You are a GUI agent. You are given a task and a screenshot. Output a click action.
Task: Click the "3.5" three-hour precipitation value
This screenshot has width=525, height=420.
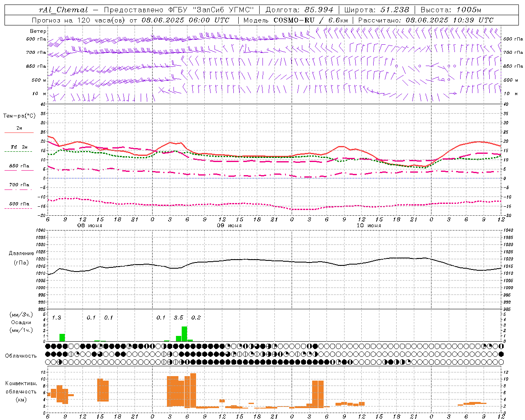178,318
